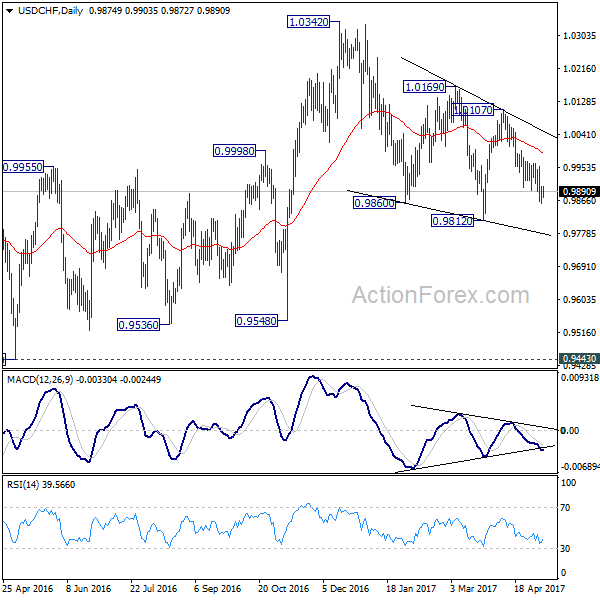
Task: Click the 0.94430 level price tag
Action: (579, 359)
